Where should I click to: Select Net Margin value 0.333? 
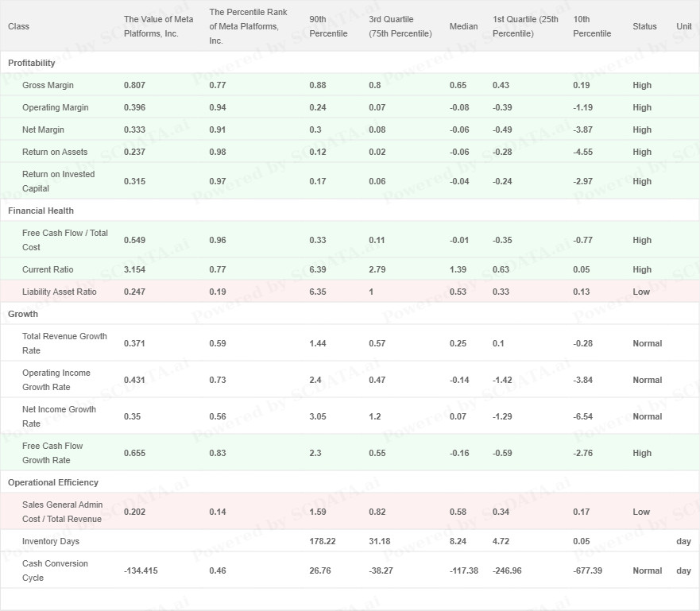tap(134, 130)
